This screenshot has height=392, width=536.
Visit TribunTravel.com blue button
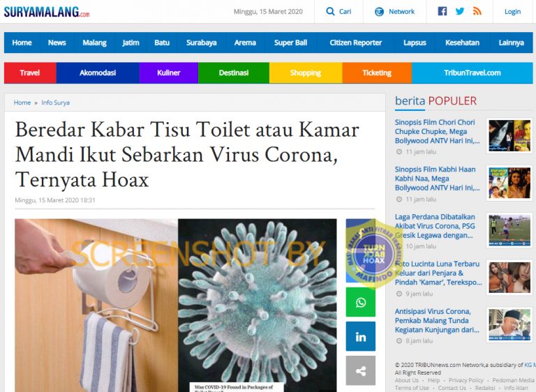[x=472, y=73]
